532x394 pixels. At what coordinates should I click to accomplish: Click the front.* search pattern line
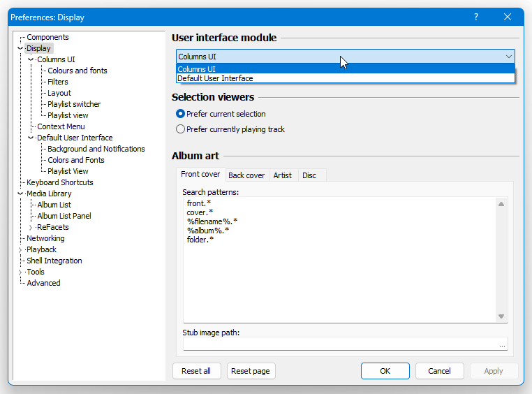tap(199, 203)
